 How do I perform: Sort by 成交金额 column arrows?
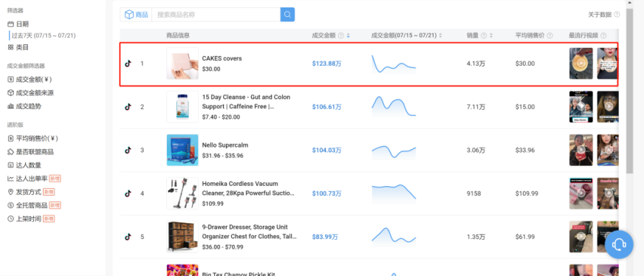click(349, 35)
